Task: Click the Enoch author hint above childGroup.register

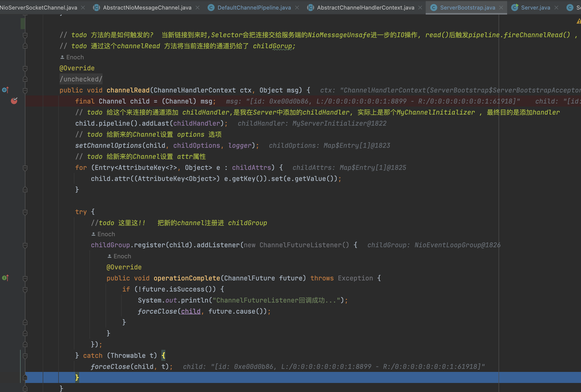Action: 103,234
